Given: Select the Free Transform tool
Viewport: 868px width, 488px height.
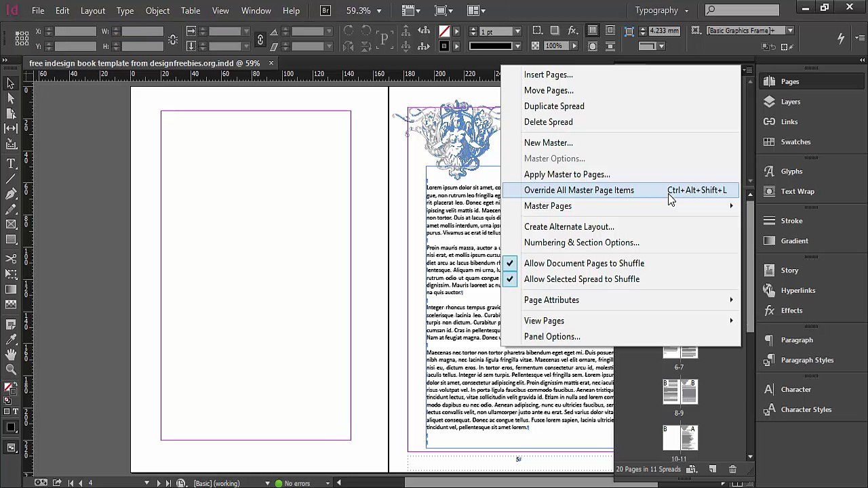Looking at the screenshot, I should pos(11,274).
